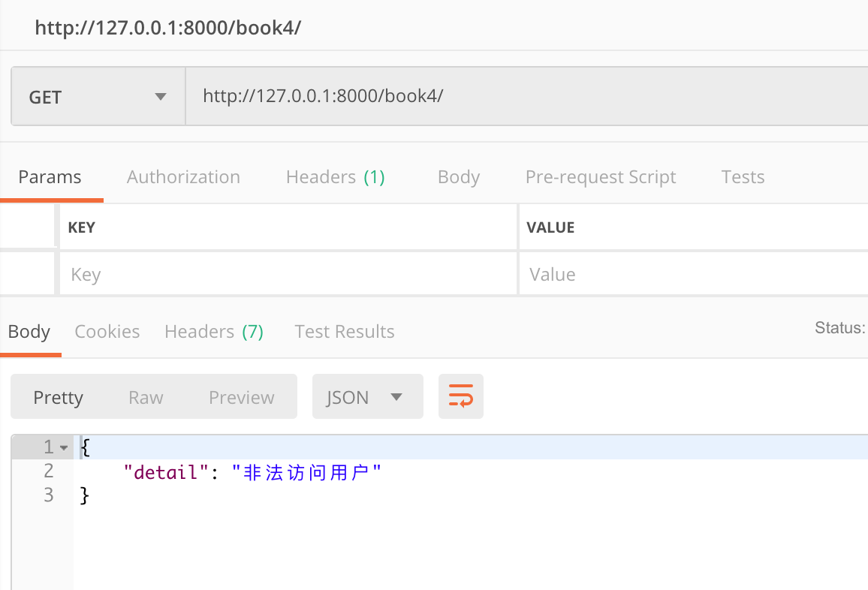Open the Pre-request Script tab

[x=600, y=177]
